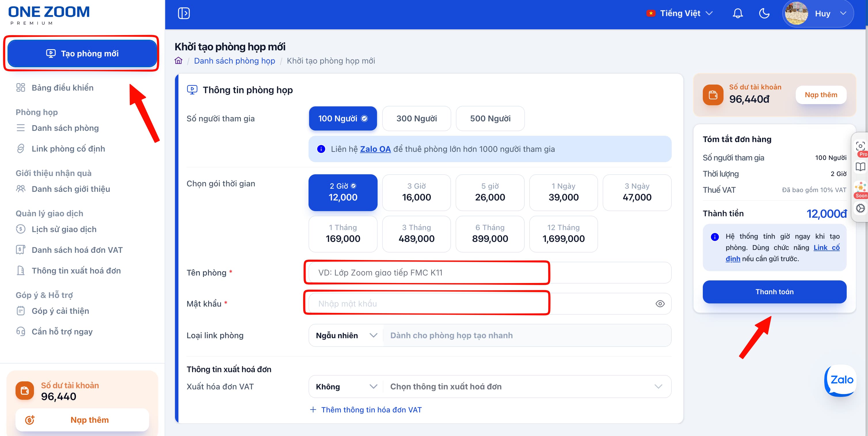Go to Link phòng cố định menu item
Image resolution: width=868 pixels, height=436 pixels.
point(68,149)
